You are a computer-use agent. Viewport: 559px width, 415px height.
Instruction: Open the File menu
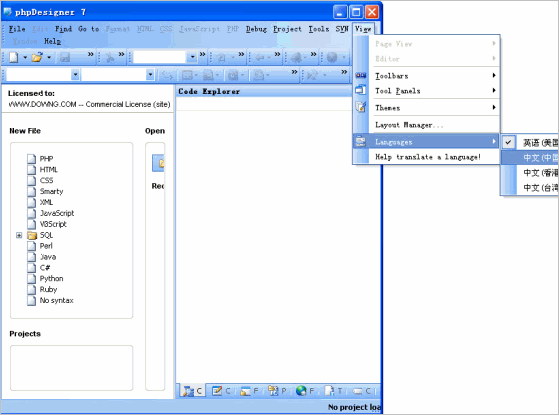[17, 29]
